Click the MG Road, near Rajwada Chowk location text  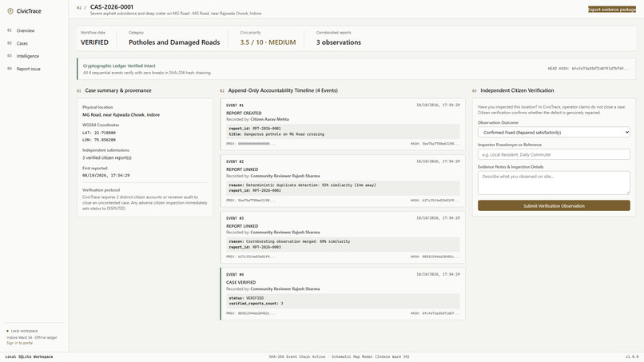click(x=121, y=115)
